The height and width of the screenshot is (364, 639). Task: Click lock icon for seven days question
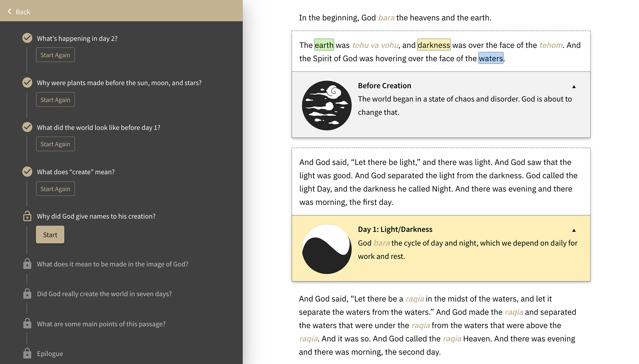coord(27,294)
